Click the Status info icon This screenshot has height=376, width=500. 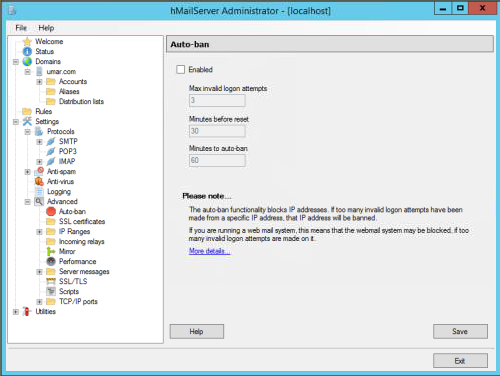[x=27, y=52]
